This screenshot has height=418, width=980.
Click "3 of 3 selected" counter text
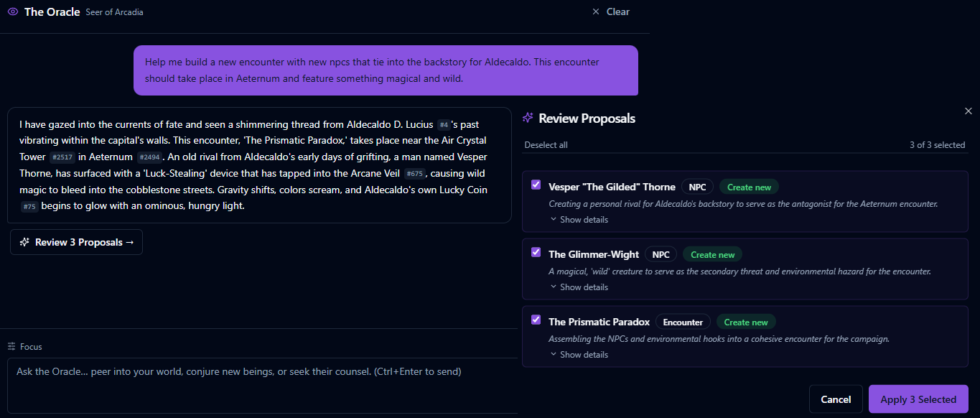[x=937, y=145]
